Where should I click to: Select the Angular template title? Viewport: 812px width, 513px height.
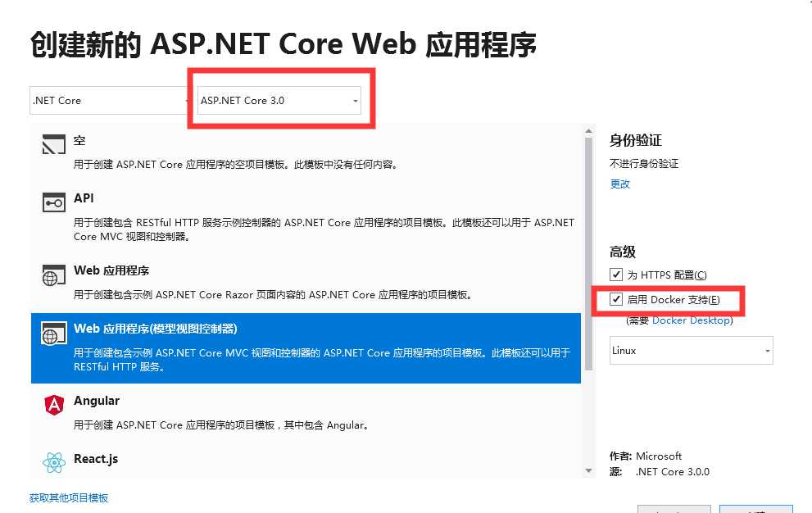[97, 401]
